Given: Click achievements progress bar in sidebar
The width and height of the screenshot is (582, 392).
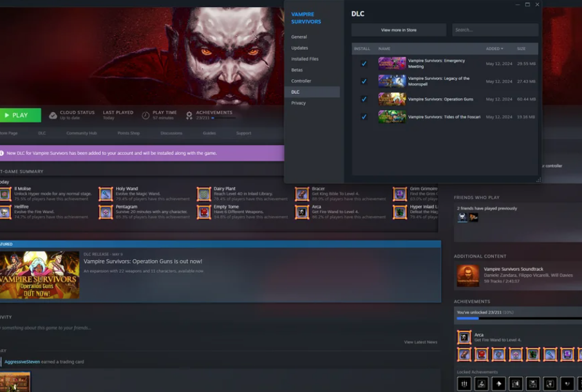Looking at the screenshot, I should point(520,319).
